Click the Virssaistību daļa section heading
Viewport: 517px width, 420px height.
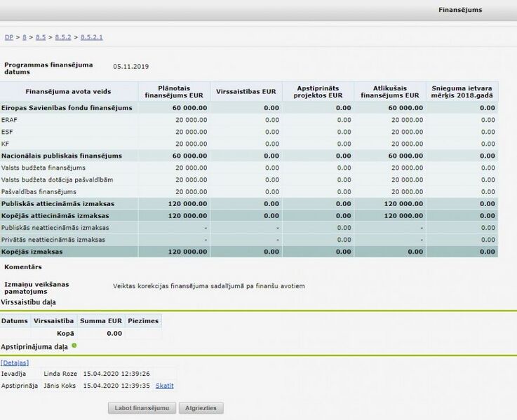[28, 302]
